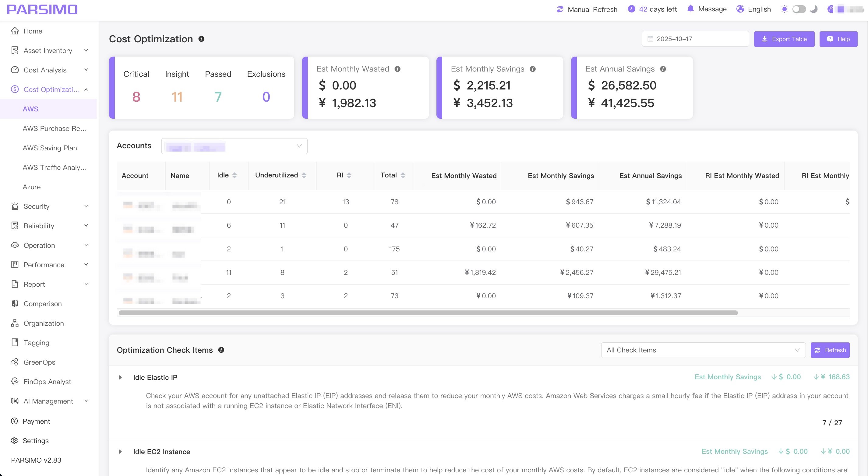Open the All Check Items dropdown

point(703,350)
